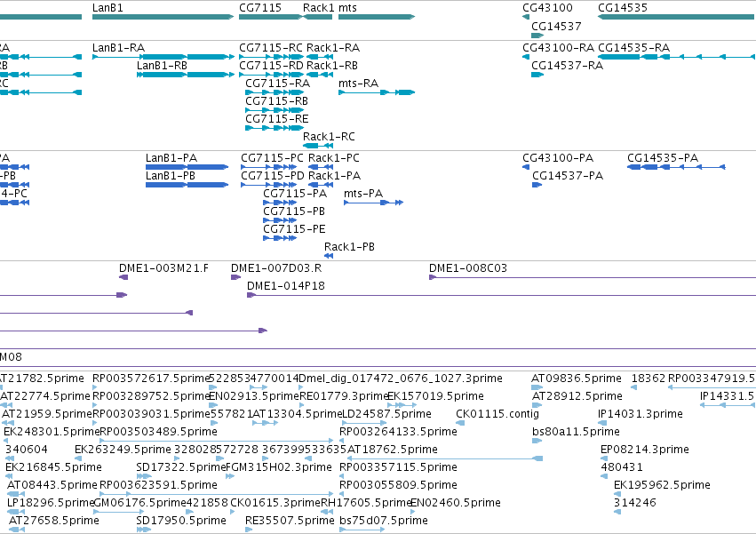Screen dimensions: 756x534
Task: Click the EK195962.5prime EST label
Action: click(662, 485)
